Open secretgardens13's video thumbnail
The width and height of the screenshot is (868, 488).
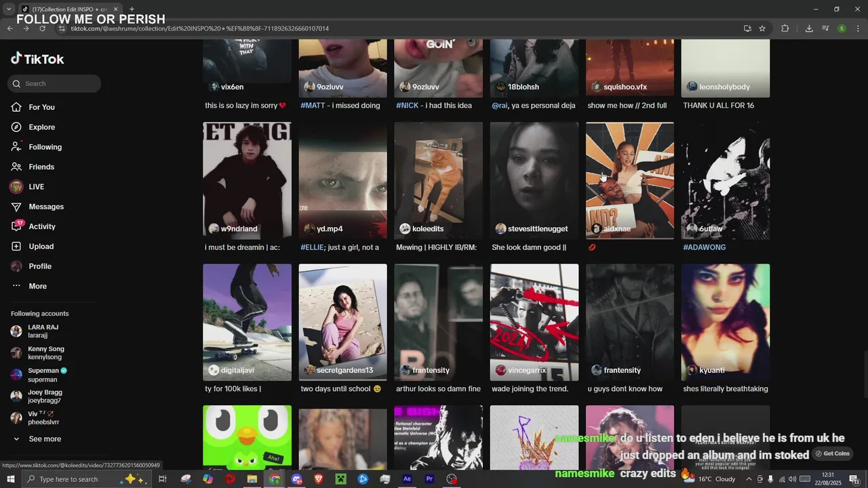click(342, 322)
